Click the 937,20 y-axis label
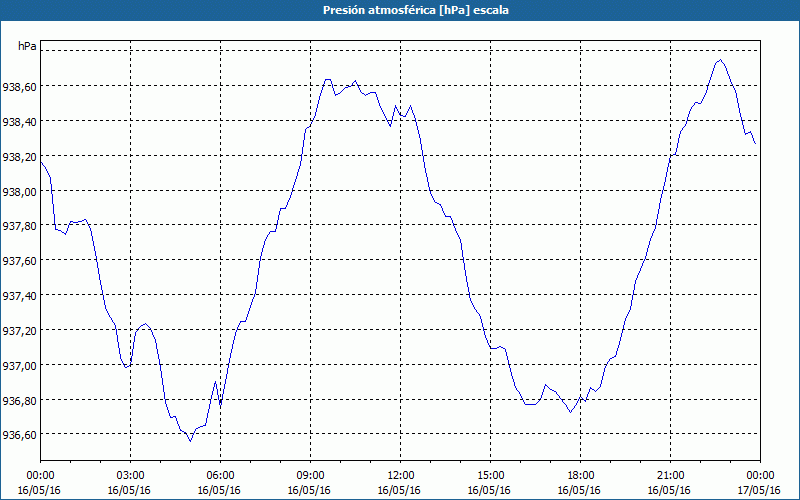This screenshot has width=800, height=500. pyautogui.click(x=19, y=331)
